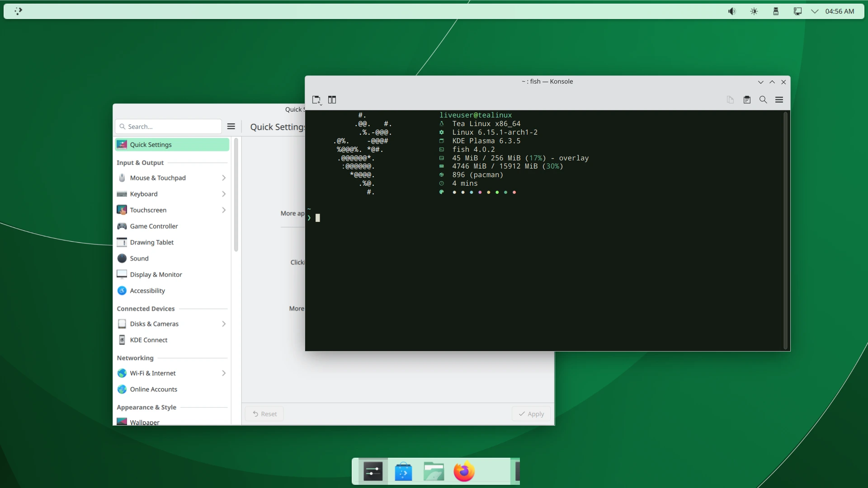Open the volume control in the panel
The width and height of the screenshot is (868, 488).
[x=731, y=11]
